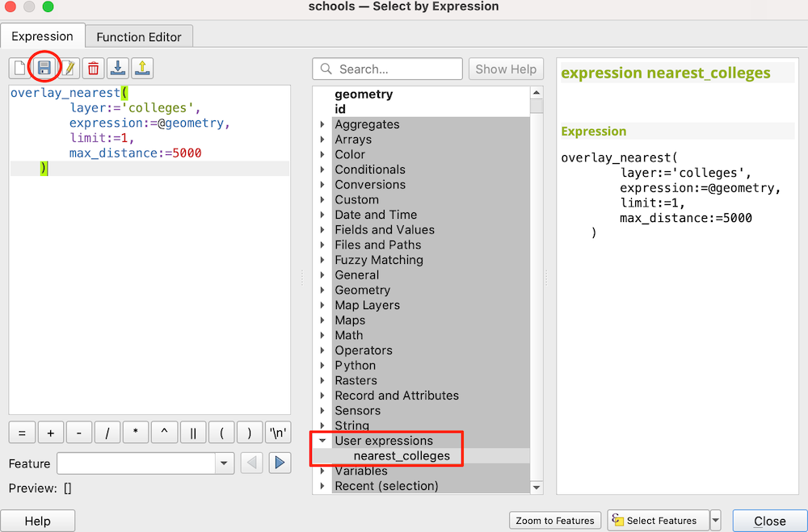Switch to the Expression tab
This screenshot has width=808, height=532.
(42, 36)
